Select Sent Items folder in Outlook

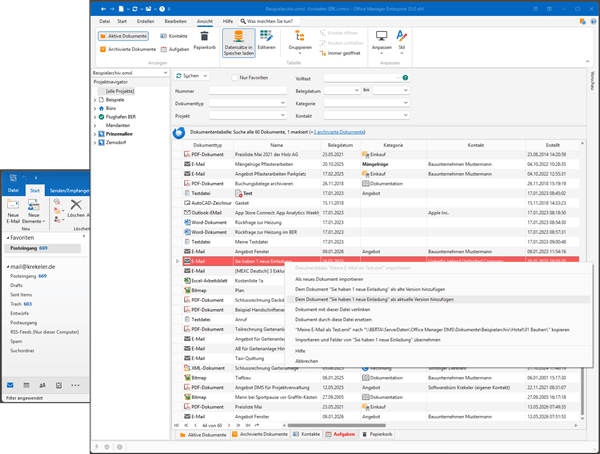coord(21,295)
